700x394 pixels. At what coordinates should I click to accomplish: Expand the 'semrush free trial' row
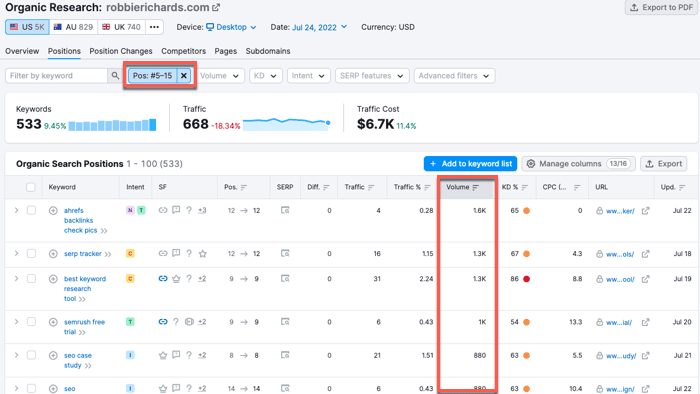click(17, 322)
